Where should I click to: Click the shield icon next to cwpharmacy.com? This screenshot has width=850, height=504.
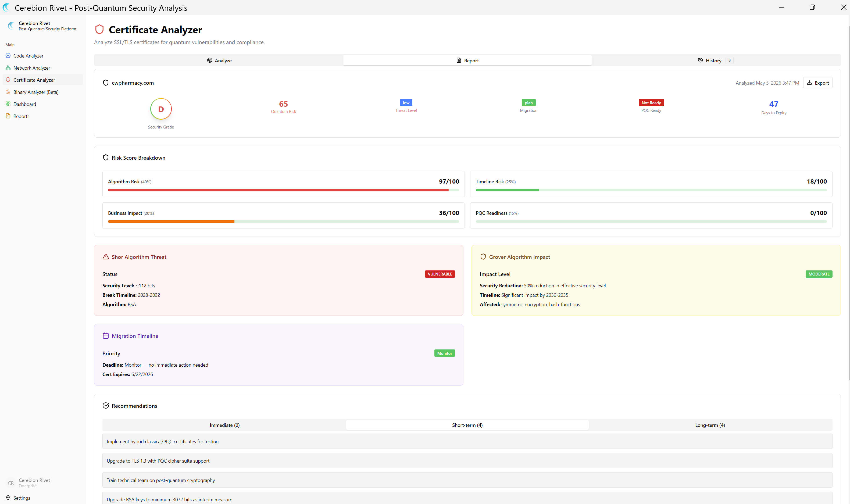[x=106, y=83]
